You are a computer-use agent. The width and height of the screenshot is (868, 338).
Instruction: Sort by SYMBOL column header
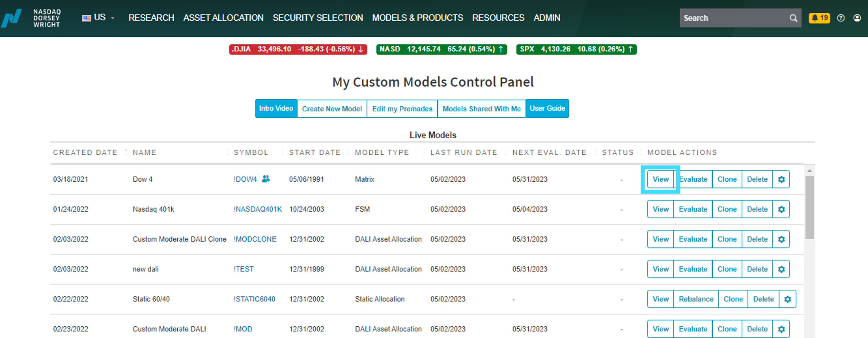251,153
